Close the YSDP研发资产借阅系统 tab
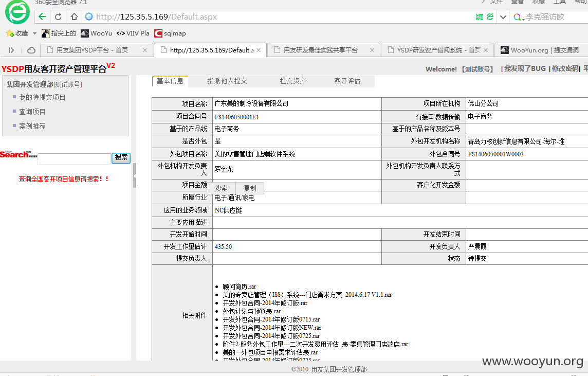 point(486,50)
